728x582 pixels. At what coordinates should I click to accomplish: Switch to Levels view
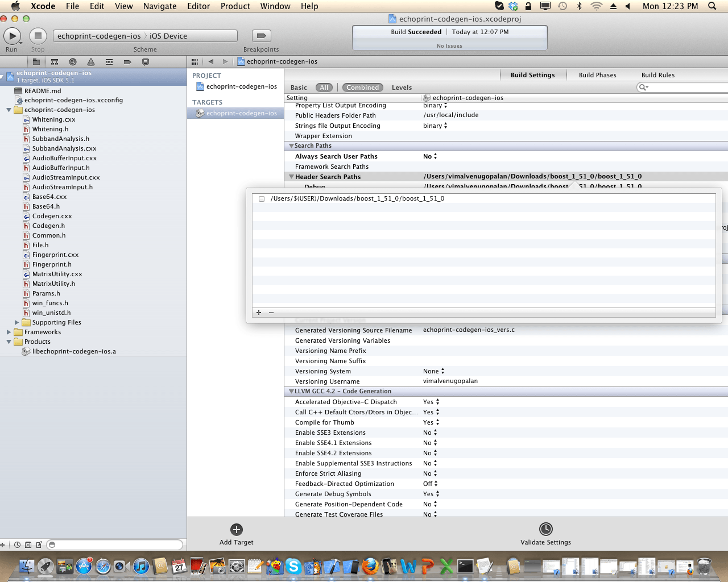[402, 88]
